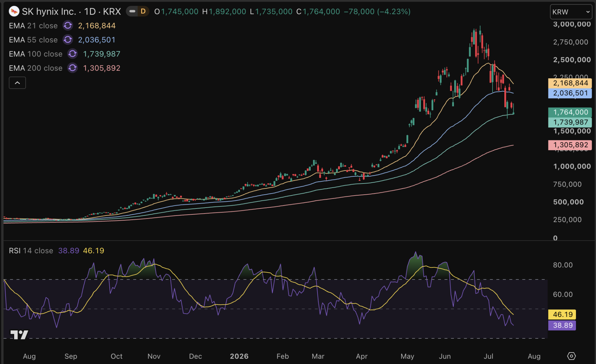
Task: Click the 1,764,000 current price label
Action: click(x=570, y=112)
